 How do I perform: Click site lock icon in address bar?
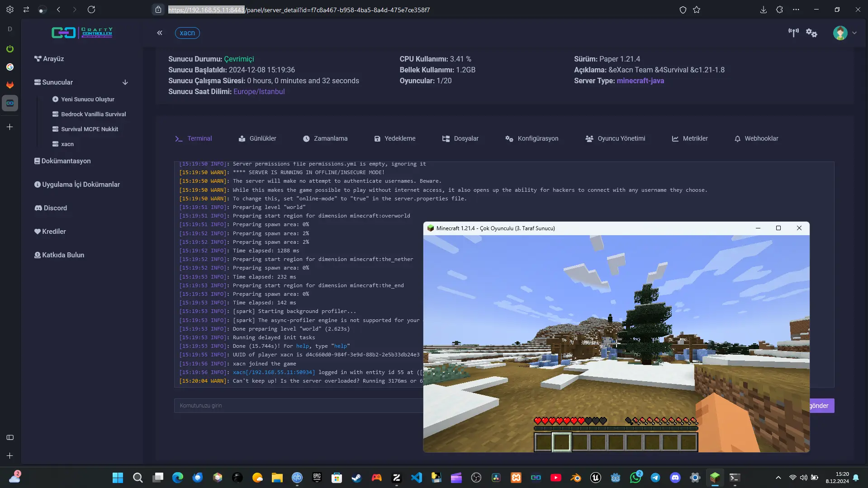coord(158,9)
